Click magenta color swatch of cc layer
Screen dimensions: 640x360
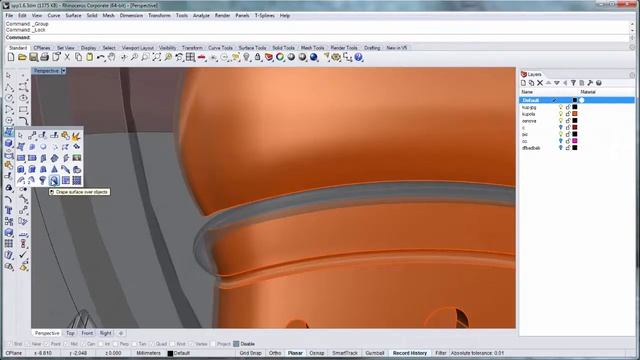click(x=575, y=141)
